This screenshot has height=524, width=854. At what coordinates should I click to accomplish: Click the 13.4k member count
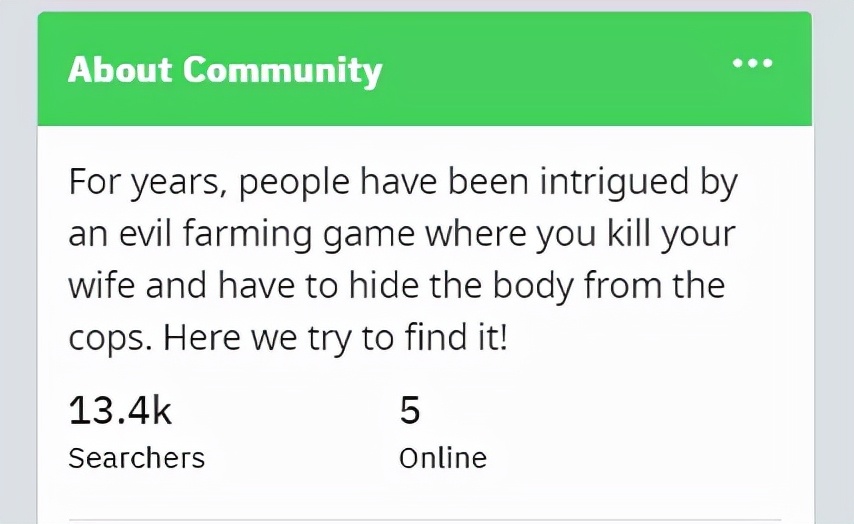tap(120, 410)
